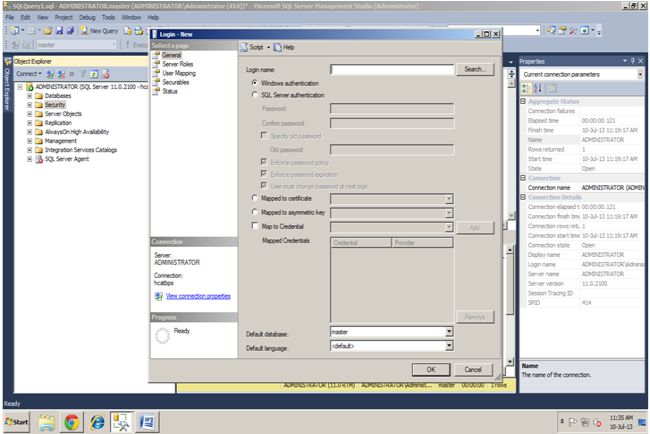The image size is (650, 434).
Task: Click the Alphabetical sort icon in Properties
Action: click(538, 88)
